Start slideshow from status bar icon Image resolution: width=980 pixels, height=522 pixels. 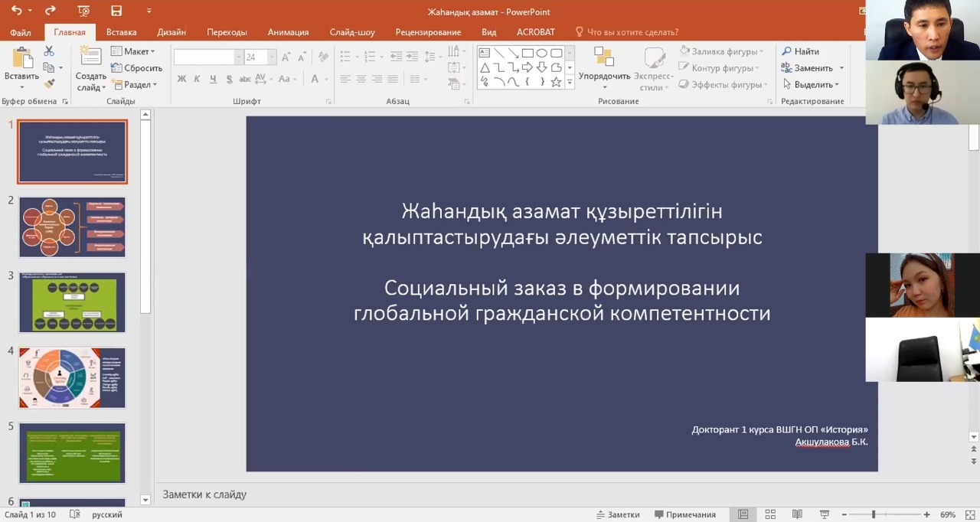[x=825, y=514]
